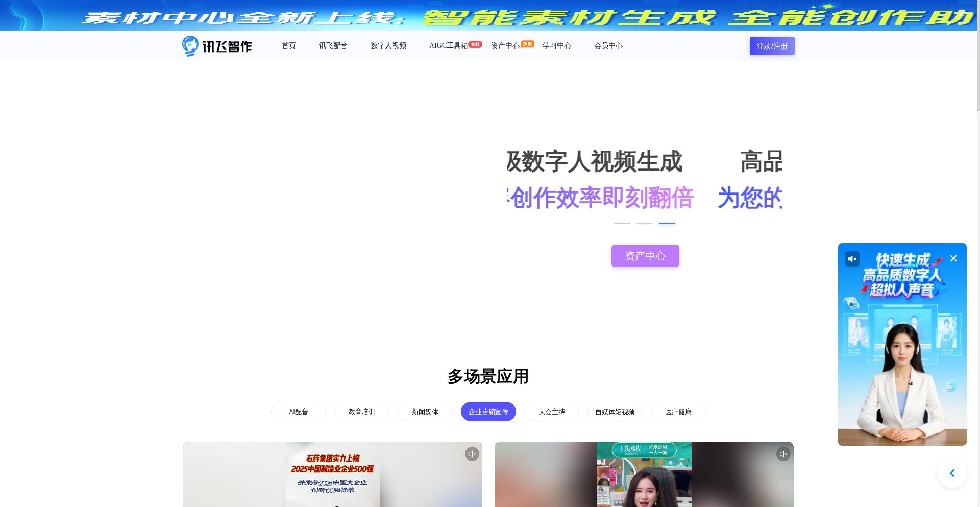Viewport: 980px width, 507px height.
Task: Click the 素材 badge on AIGC工具箱
Action: point(474,44)
